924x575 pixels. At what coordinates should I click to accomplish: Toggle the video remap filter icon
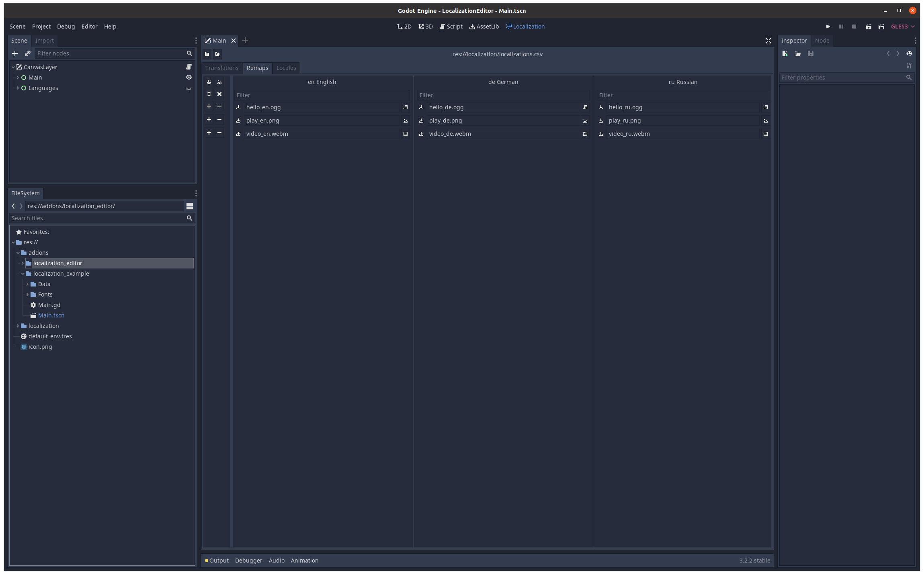[209, 94]
